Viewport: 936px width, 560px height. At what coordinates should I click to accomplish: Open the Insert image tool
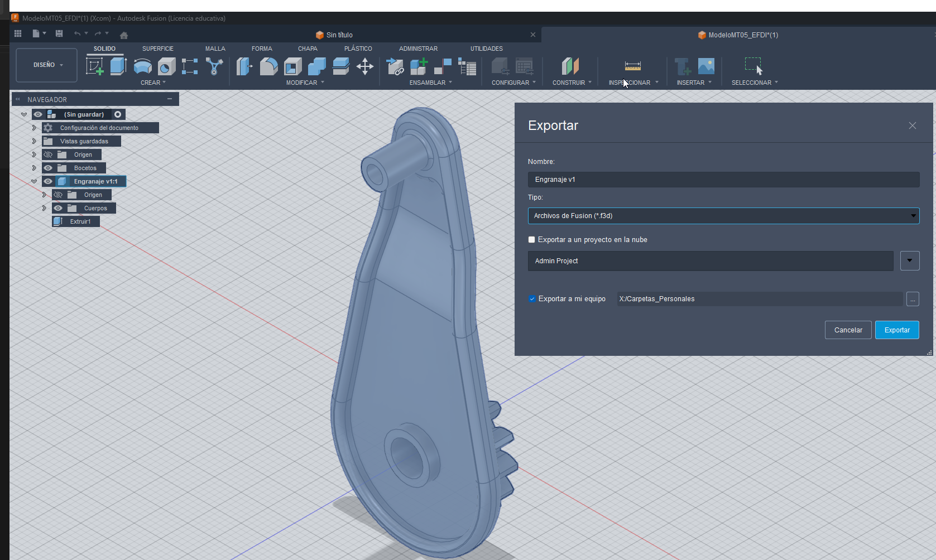click(706, 66)
